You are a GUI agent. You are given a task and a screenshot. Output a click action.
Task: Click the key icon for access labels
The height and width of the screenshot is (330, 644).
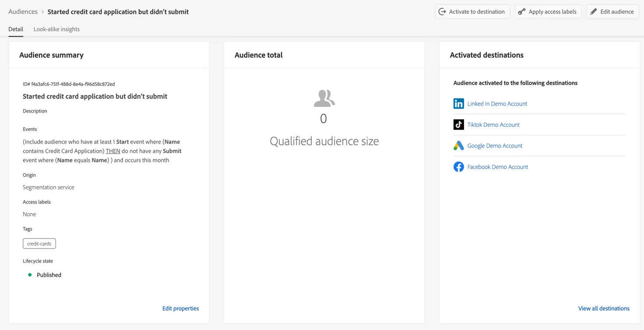[x=522, y=12]
